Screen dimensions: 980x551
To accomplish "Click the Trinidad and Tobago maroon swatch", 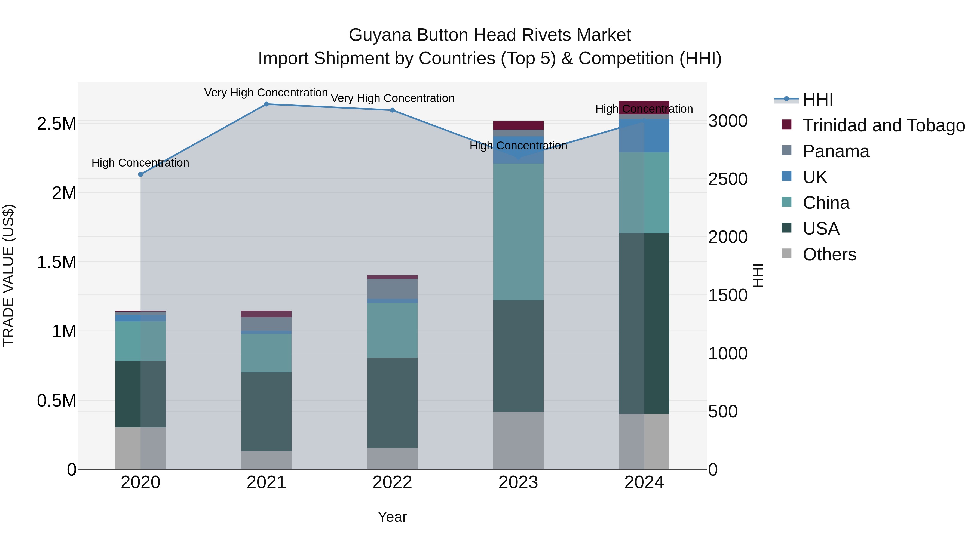I will (x=786, y=124).
